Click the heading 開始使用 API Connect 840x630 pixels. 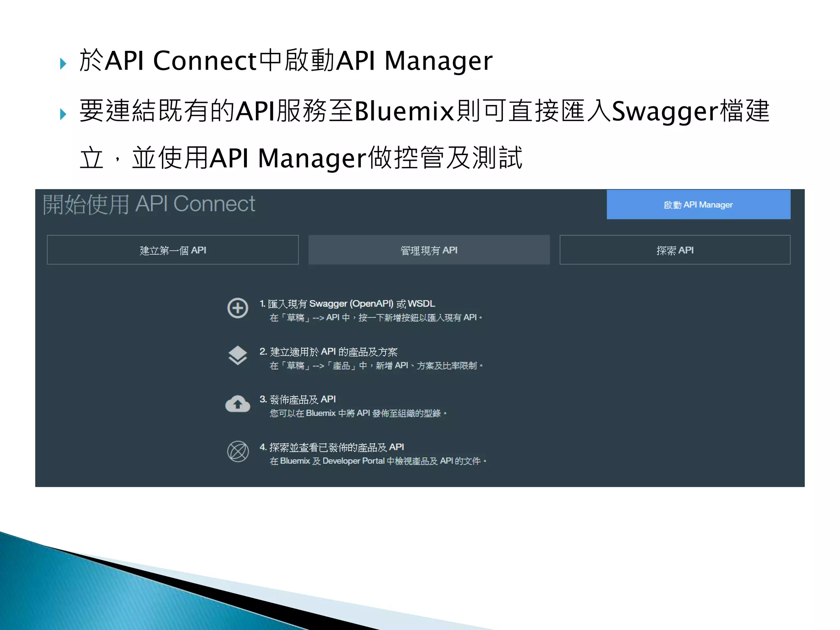(x=149, y=204)
